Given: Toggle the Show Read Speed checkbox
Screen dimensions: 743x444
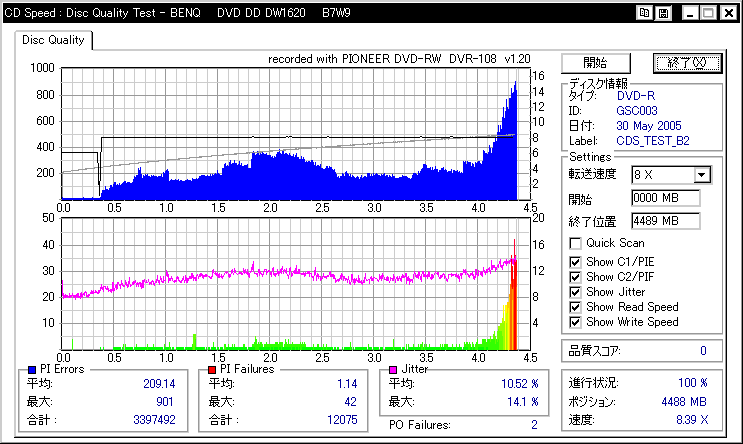Looking at the screenshot, I should [575, 307].
